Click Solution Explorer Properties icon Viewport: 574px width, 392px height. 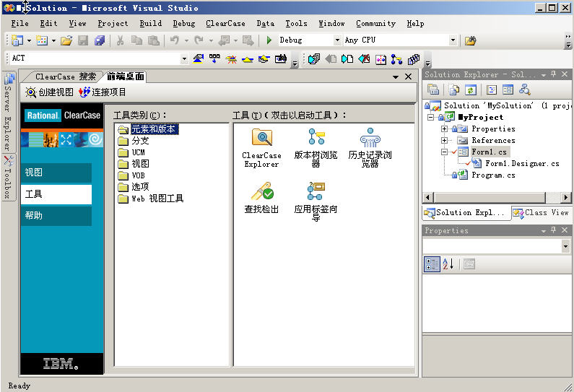pos(432,90)
